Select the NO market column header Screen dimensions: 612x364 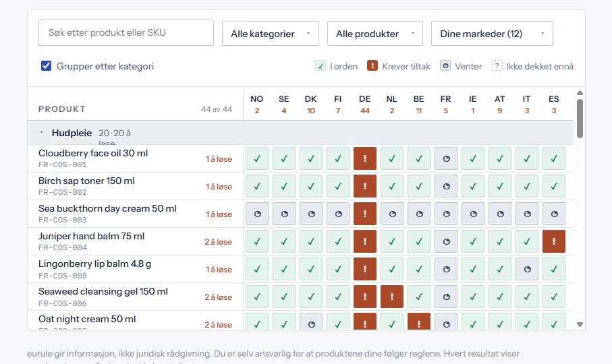pyautogui.click(x=257, y=104)
